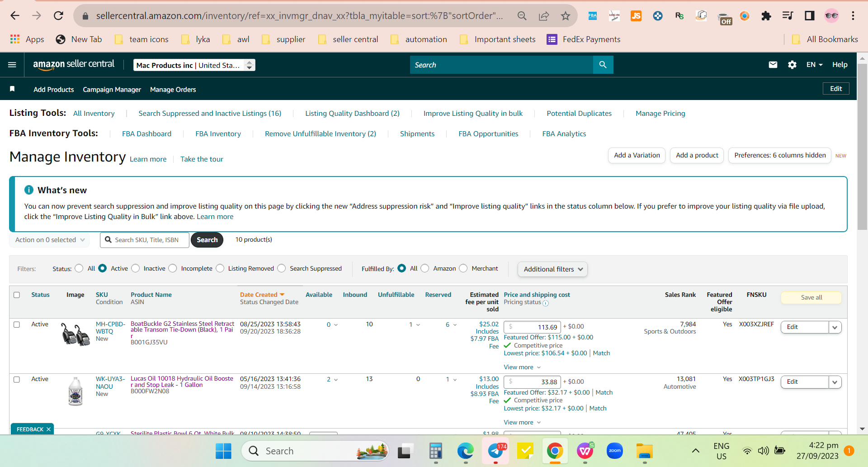Image resolution: width=868 pixels, height=467 pixels.
Task: Expand the Additional filters dropdown
Action: pyautogui.click(x=553, y=269)
